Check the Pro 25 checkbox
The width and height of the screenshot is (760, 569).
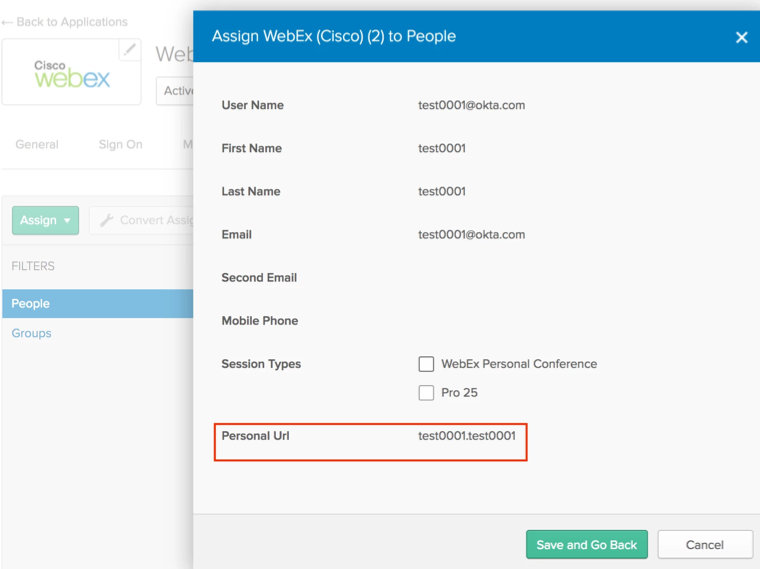coord(427,393)
